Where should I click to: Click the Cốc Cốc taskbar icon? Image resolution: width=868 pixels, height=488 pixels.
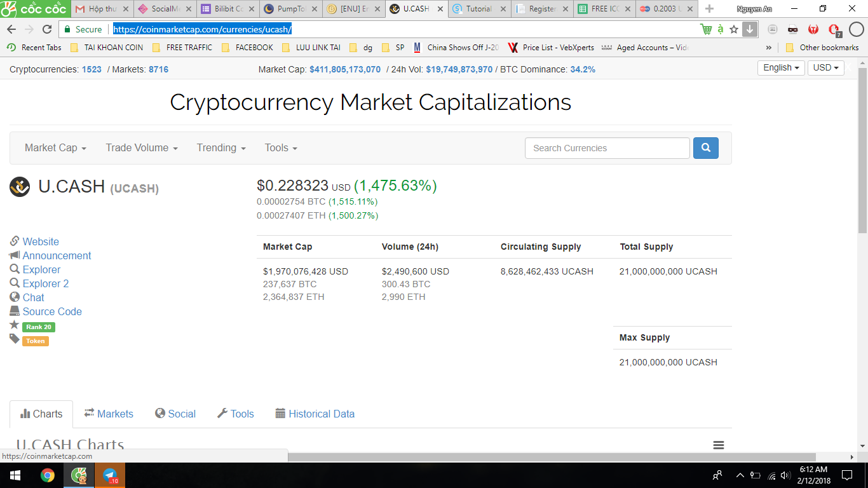79,475
